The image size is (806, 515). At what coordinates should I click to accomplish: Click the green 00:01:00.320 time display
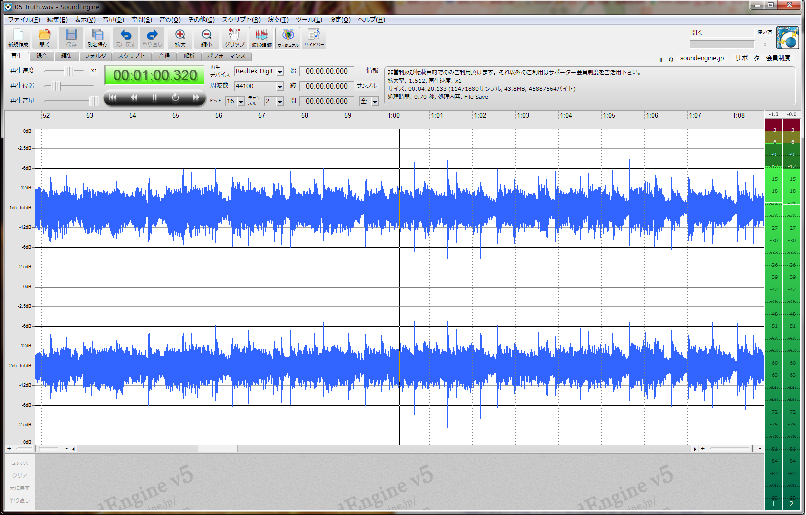tap(155, 76)
